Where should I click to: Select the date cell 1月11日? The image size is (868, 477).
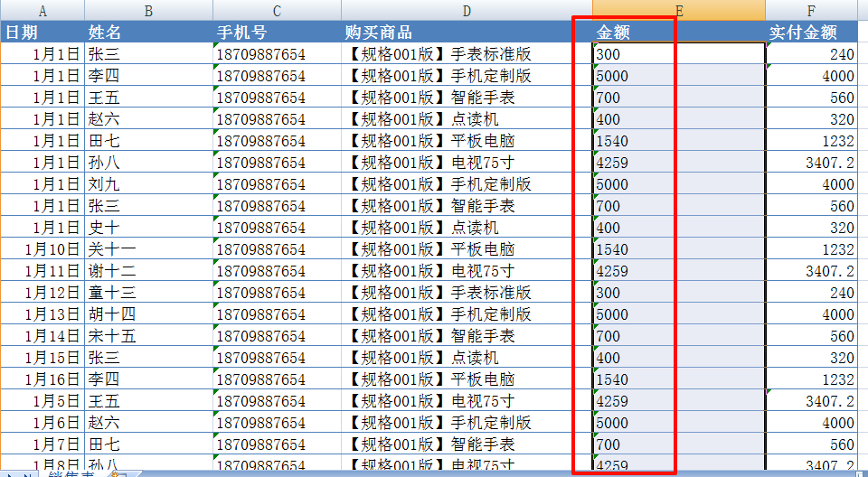pyautogui.click(x=42, y=271)
